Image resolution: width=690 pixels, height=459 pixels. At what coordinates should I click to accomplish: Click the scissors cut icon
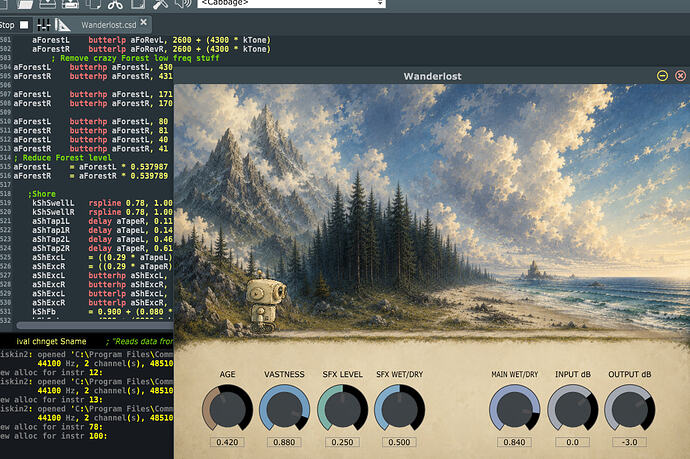tap(115, 4)
